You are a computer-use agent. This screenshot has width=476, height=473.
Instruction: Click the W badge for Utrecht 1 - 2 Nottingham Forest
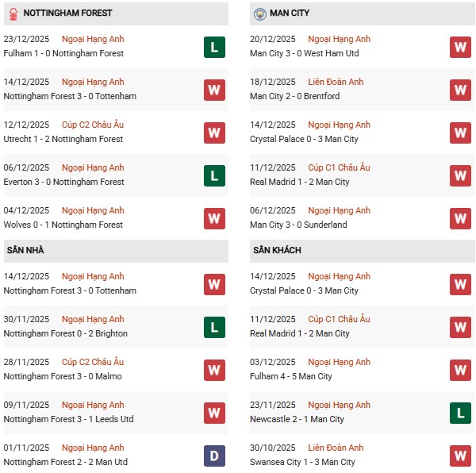click(x=214, y=133)
